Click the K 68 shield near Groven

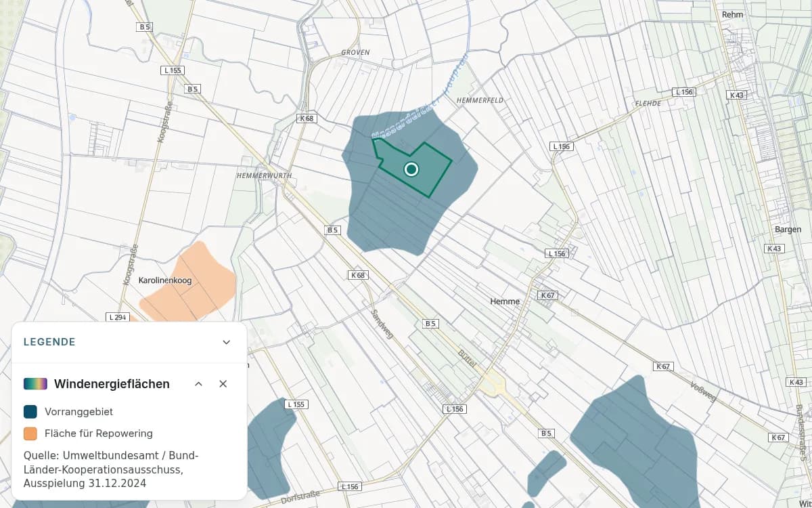(x=307, y=119)
